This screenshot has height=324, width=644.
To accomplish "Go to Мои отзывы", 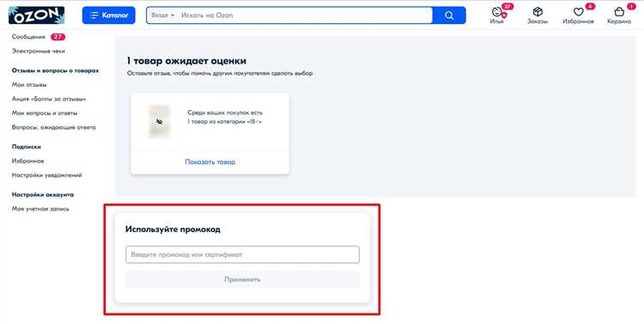I will [x=29, y=85].
